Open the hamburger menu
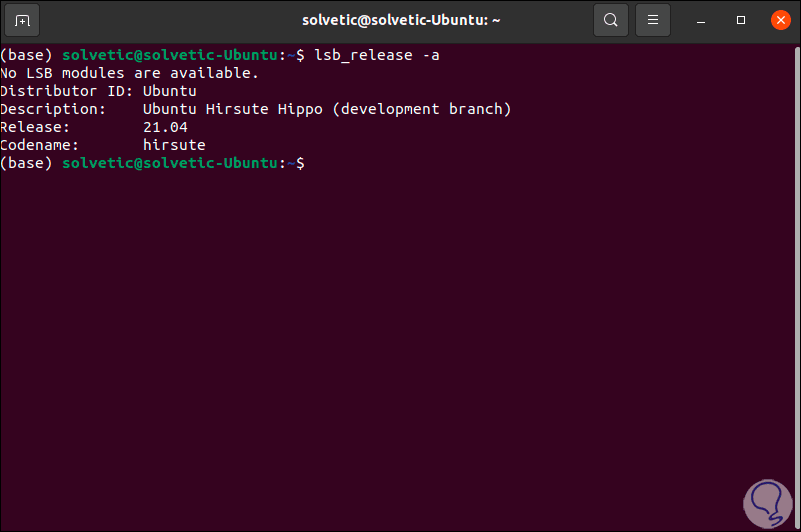Image resolution: width=801 pixels, height=532 pixels. (652, 20)
